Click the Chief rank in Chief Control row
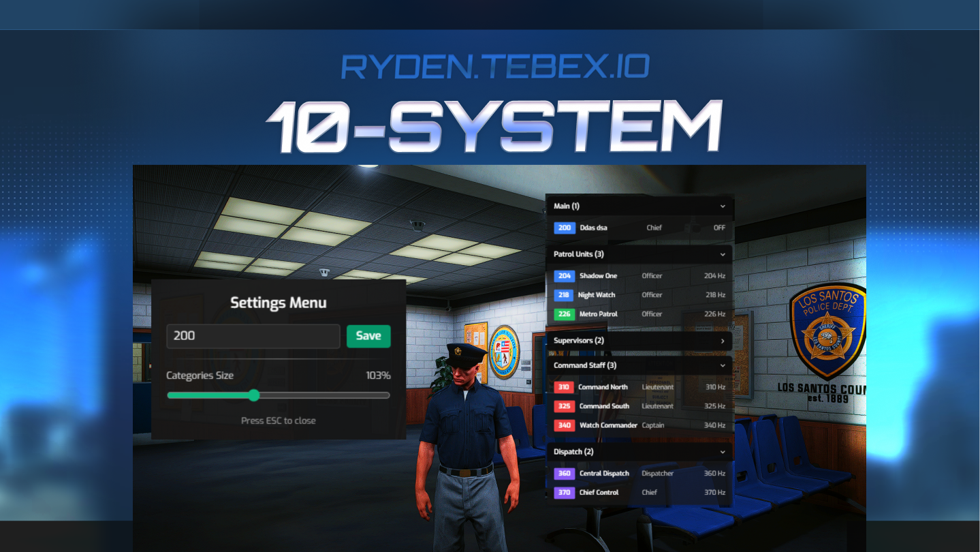The width and height of the screenshot is (980, 552). (x=650, y=493)
